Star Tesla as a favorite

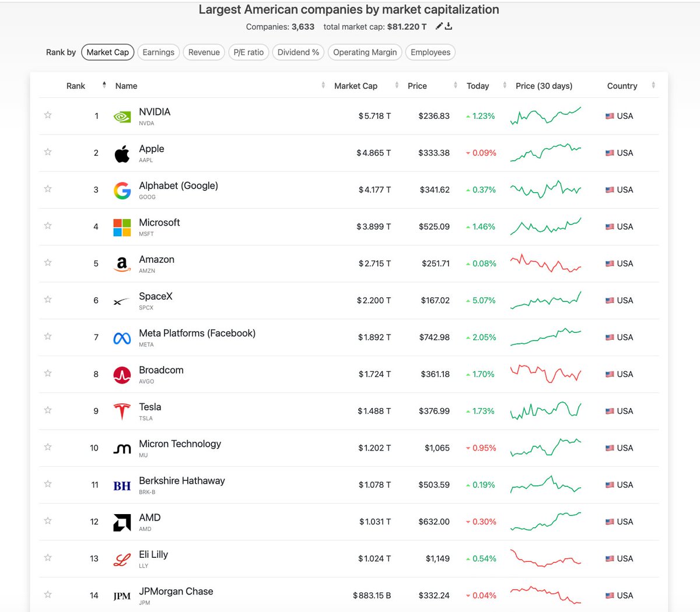(48, 410)
